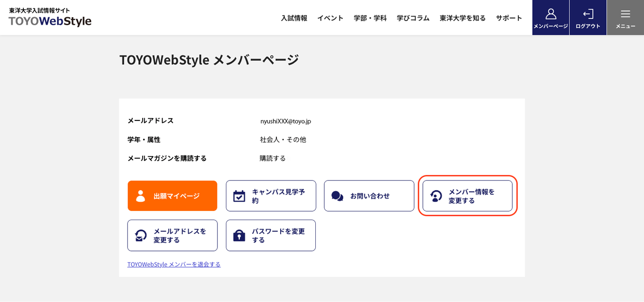Click the user refresh icon on メンバー情報を変更する
Image resolution: width=644 pixels, height=302 pixels.
click(436, 196)
